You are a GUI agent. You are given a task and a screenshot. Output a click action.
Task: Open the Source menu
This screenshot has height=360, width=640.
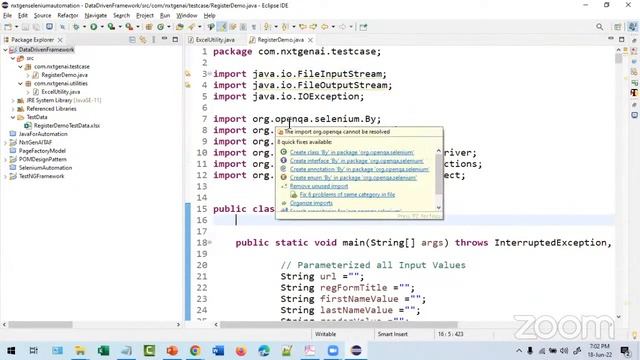[x=42, y=16]
